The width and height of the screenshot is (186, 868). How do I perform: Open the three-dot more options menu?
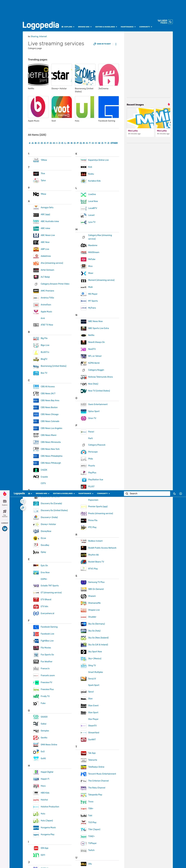(x=116, y=44)
